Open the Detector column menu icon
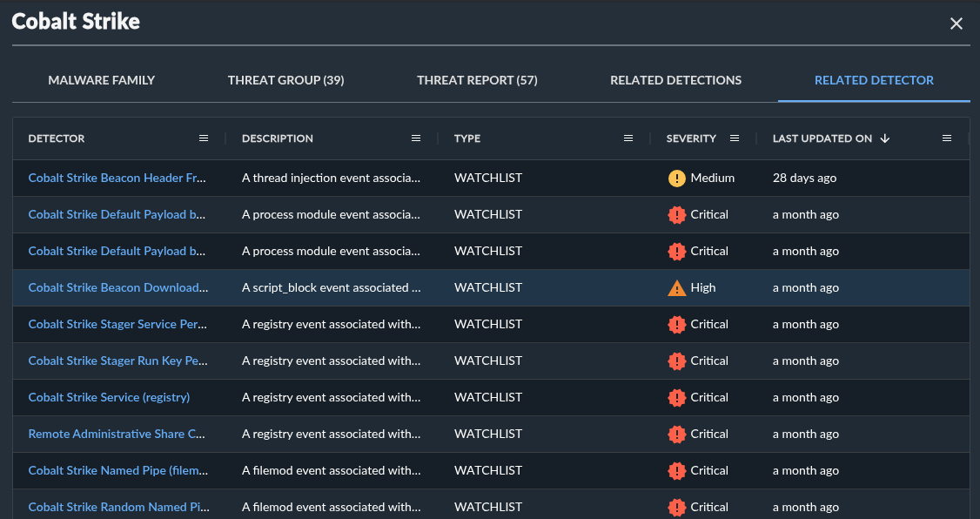Screen dimensions: 980x519 204,138
